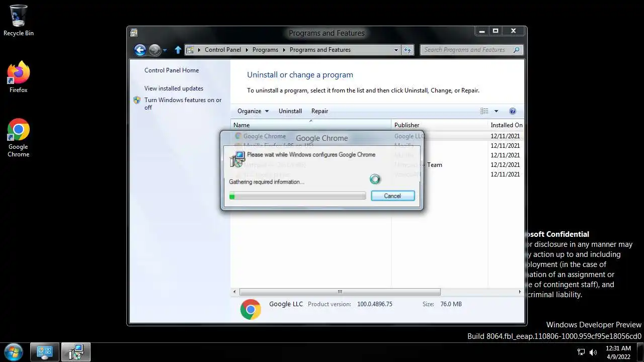
Task: Click the scrollbar left arrow
Action: pyautogui.click(x=234, y=292)
